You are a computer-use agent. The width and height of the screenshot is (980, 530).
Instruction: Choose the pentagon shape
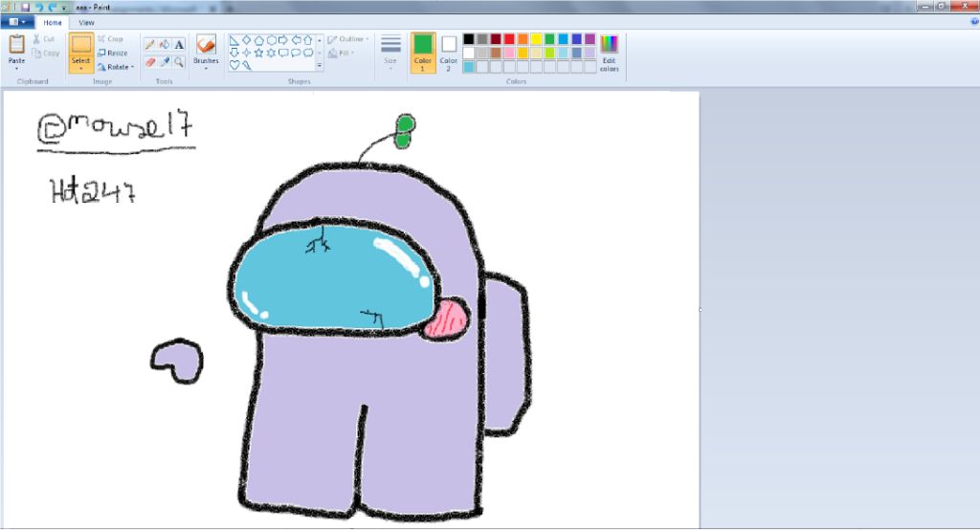tap(258, 40)
